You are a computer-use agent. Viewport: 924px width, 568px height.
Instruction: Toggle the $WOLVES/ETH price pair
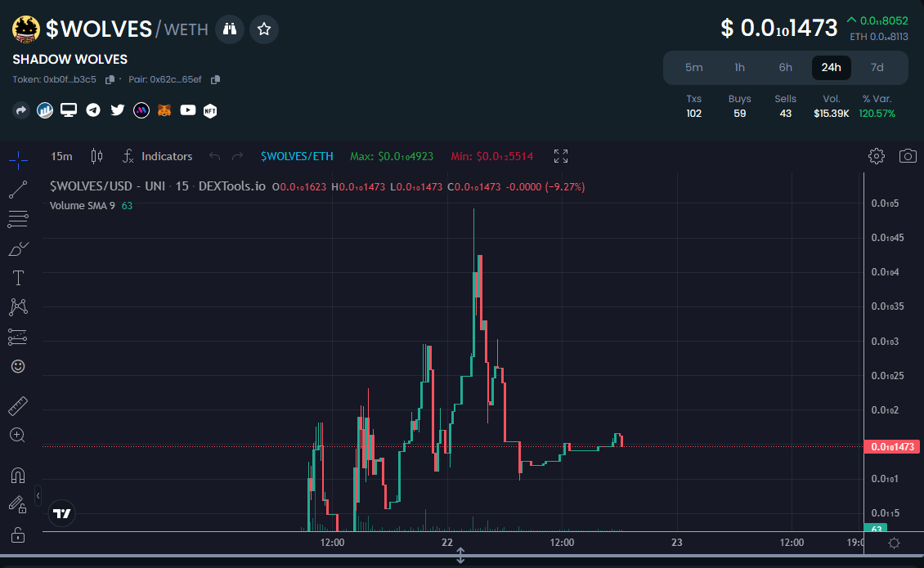pos(297,156)
